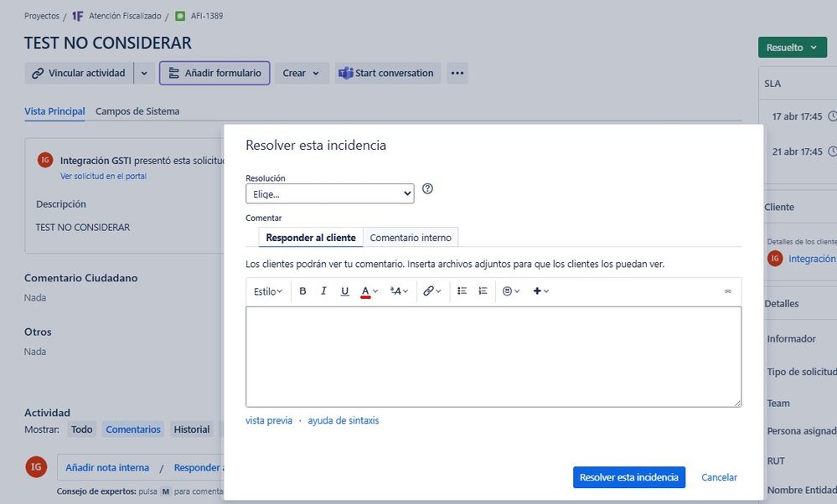Click the 17 abr 17:45 SLA entry
This screenshot has width=837, height=504.
(797, 116)
